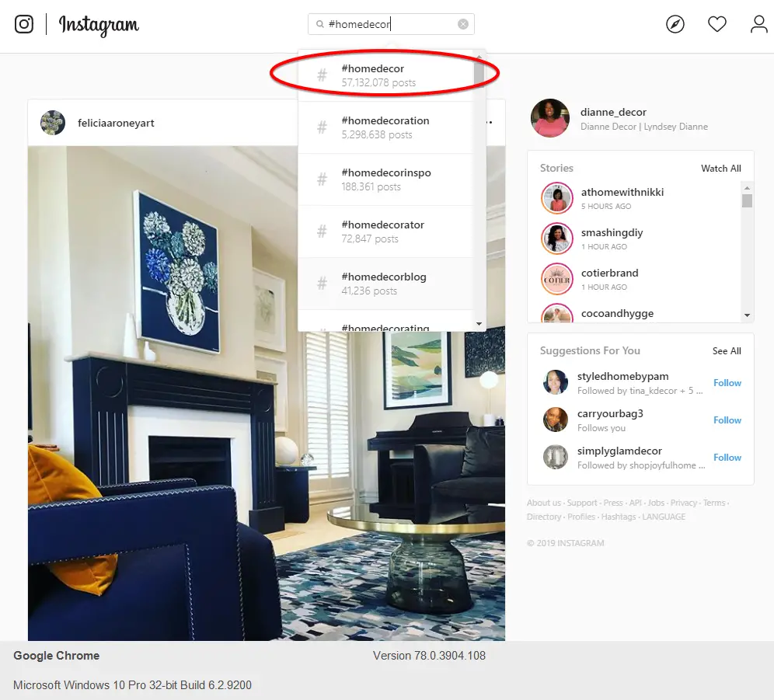Click the Instagram camera logo icon

coord(23,24)
